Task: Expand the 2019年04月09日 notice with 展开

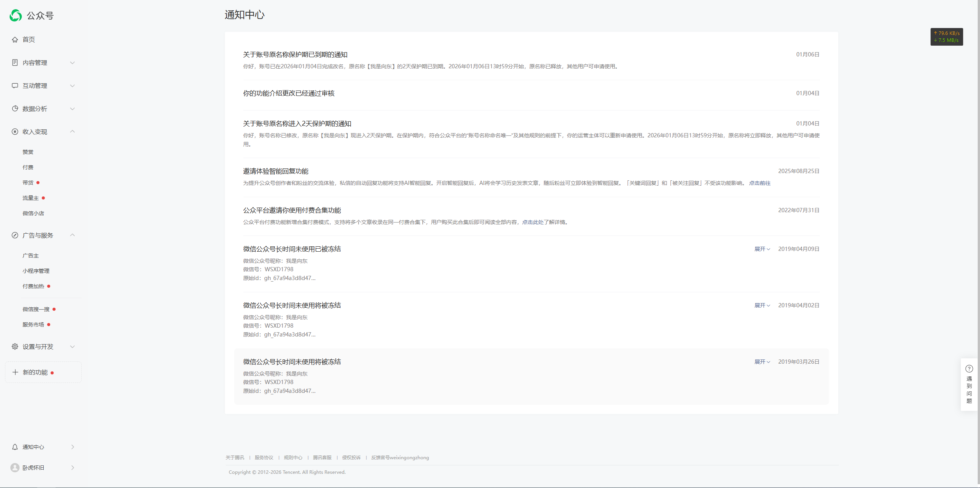Action: click(x=762, y=249)
